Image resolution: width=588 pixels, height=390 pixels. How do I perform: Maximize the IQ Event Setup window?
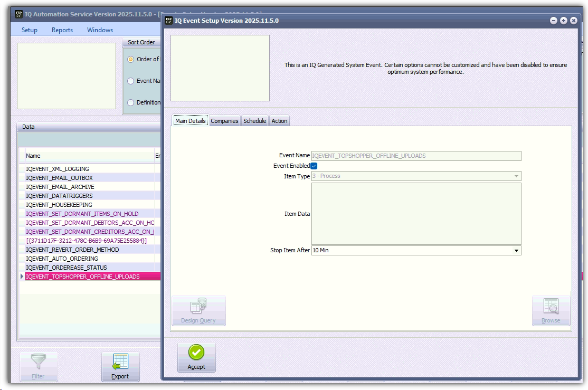pos(564,21)
